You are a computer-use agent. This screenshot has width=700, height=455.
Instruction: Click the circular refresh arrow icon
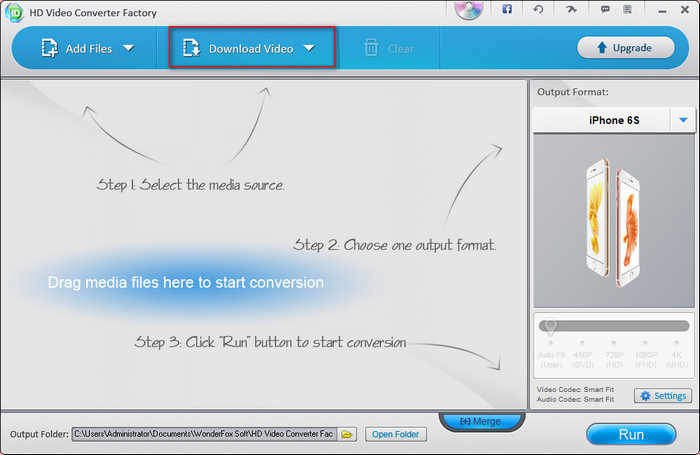tap(538, 9)
